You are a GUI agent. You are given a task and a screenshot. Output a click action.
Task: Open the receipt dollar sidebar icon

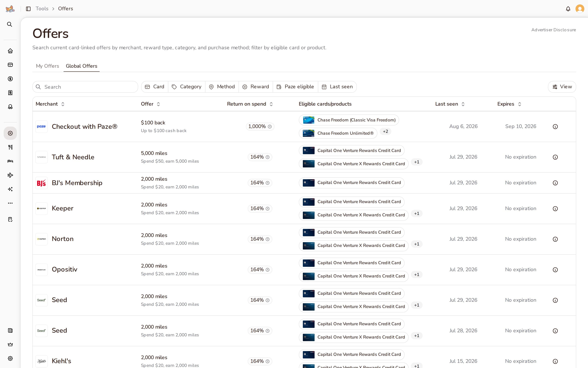pos(10,93)
